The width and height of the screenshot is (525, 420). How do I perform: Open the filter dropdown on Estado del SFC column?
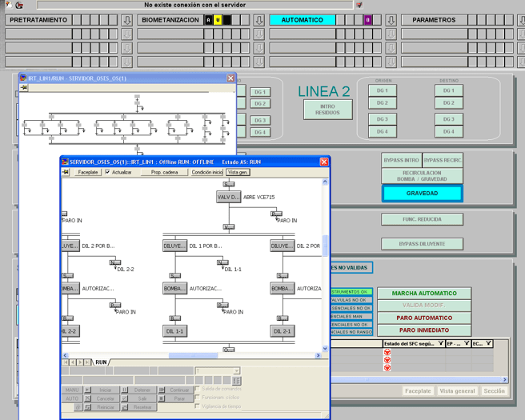(x=441, y=343)
